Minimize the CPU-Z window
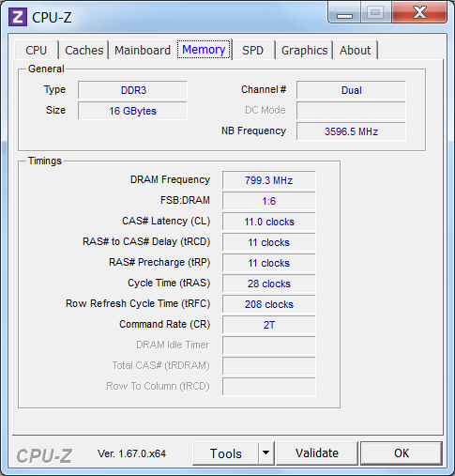 (344, 13)
